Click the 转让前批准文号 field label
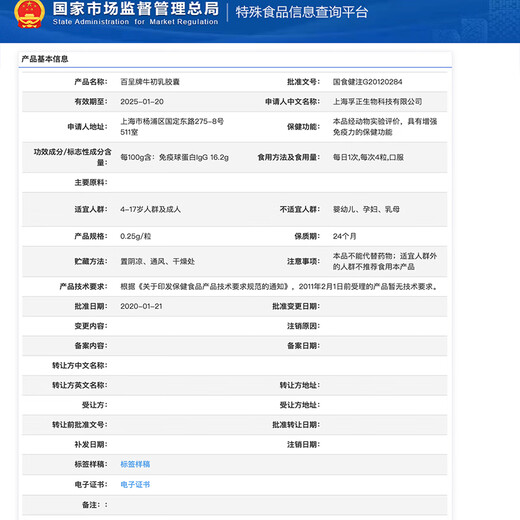This screenshot has width=520, height=520. tap(80, 425)
